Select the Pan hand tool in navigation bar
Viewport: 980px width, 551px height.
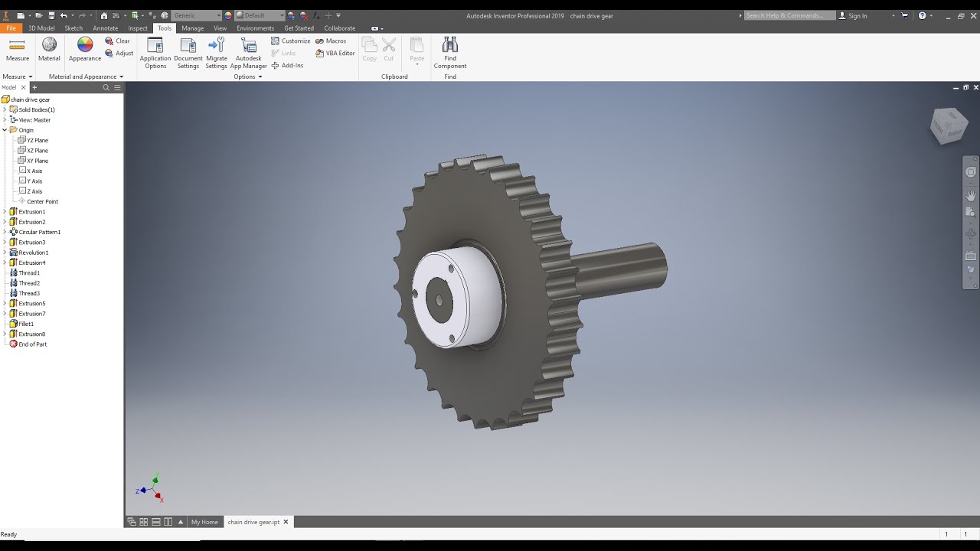(x=971, y=195)
